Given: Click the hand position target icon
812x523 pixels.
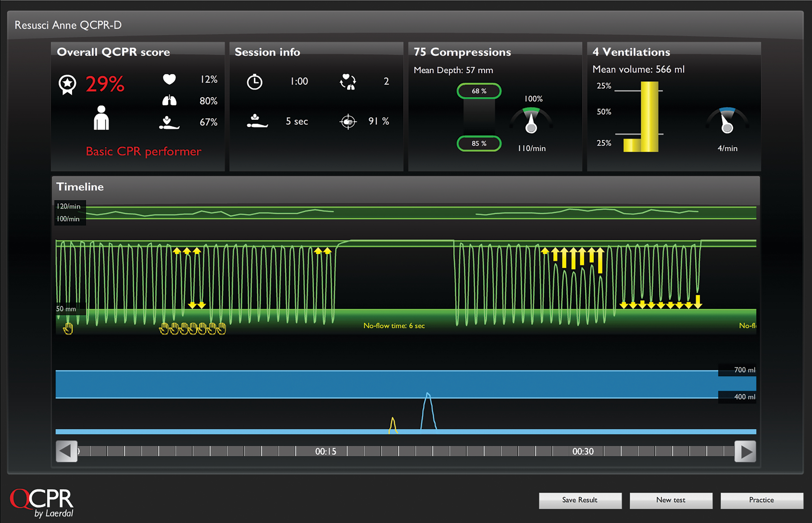Looking at the screenshot, I should 348,122.
